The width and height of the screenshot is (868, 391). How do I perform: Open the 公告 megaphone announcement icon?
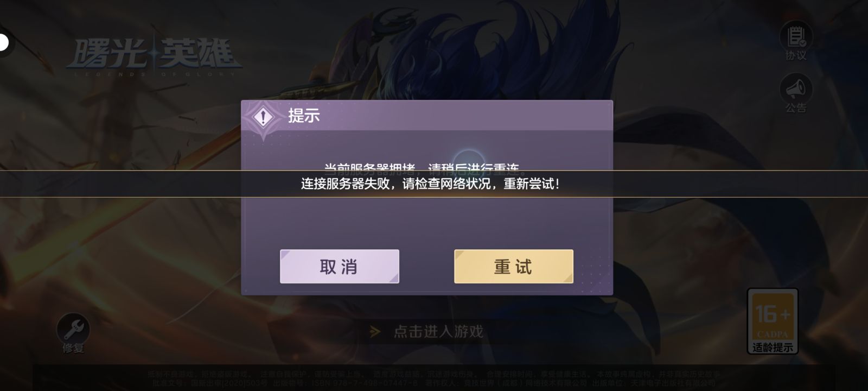pos(796,89)
